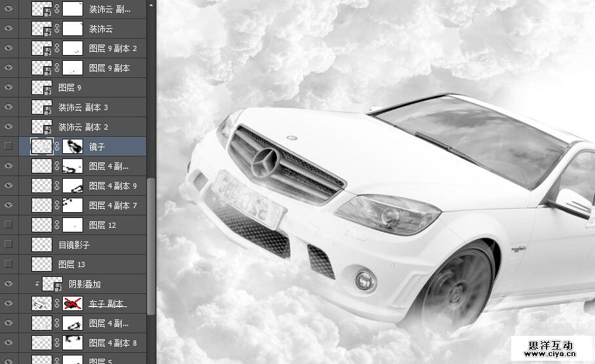Select the layer mask thumbnail of 镜子
The height and width of the screenshot is (364, 595).
pos(73,146)
